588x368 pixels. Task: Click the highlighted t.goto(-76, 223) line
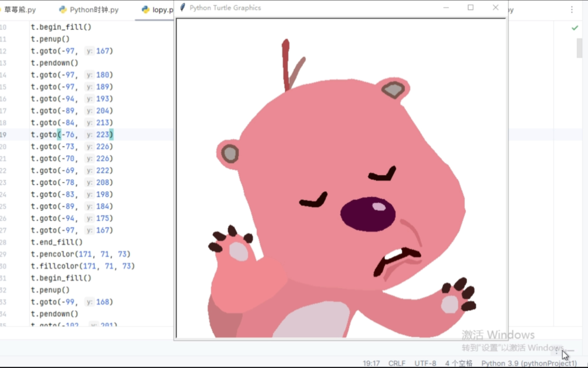click(72, 134)
